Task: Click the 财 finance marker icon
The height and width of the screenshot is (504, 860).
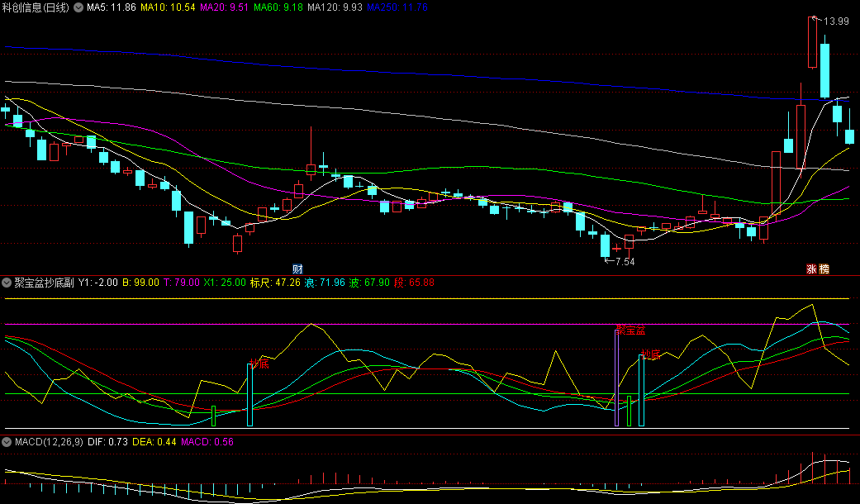Action: (297, 269)
